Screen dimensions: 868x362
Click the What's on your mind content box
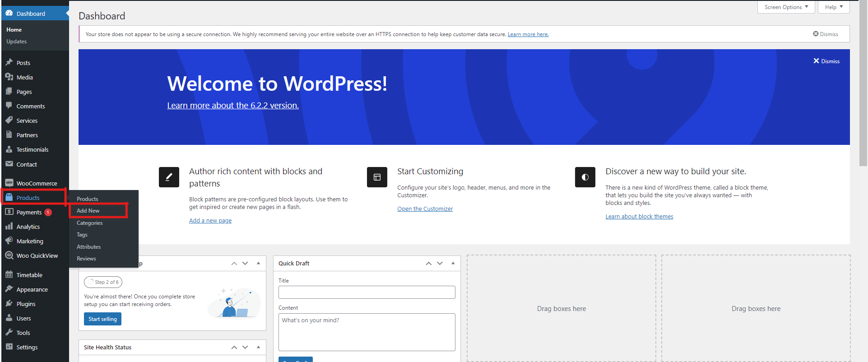click(x=367, y=332)
